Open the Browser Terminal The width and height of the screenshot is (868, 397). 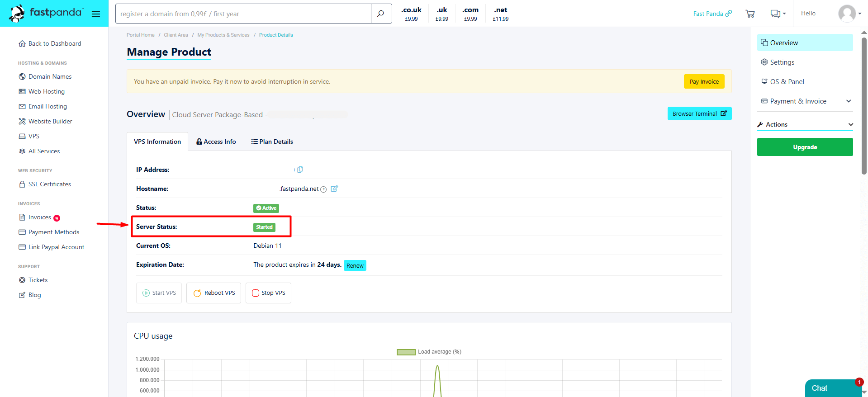pos(699,113)
